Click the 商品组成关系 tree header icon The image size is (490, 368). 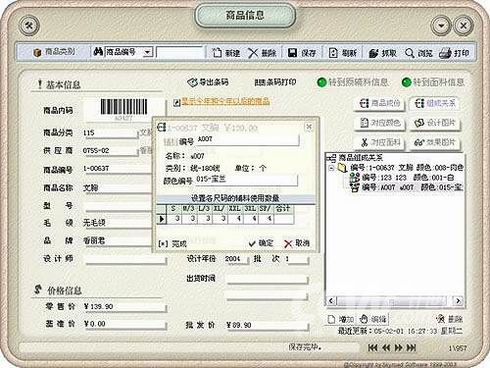pyautogui.click(x=331, y=158)
